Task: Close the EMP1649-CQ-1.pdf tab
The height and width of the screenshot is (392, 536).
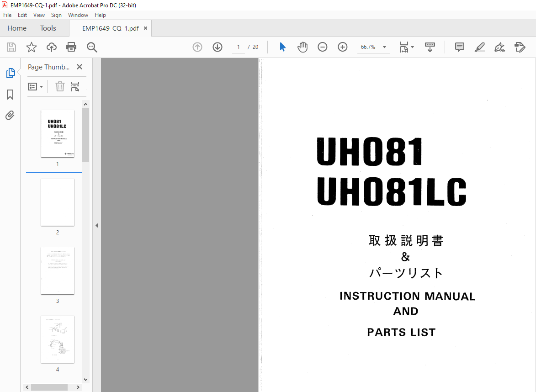Action: point(146,28)
